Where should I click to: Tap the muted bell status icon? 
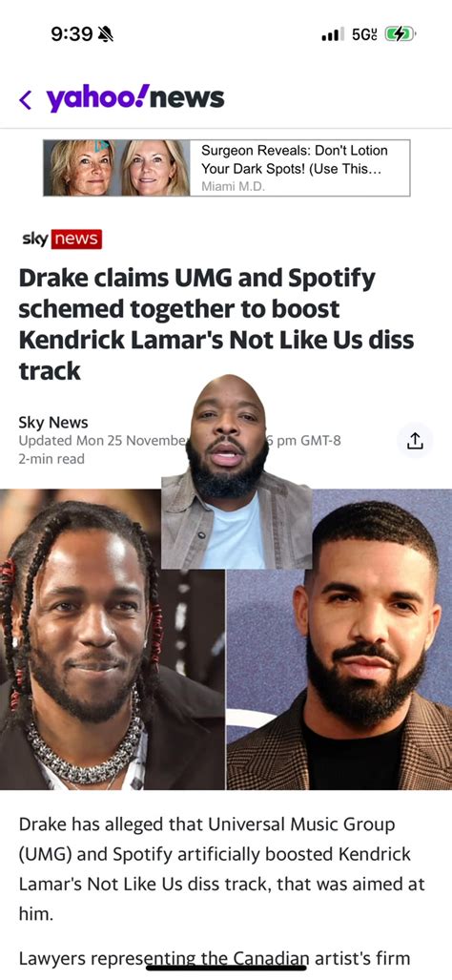pyautogui.click(x=106, y=34)
